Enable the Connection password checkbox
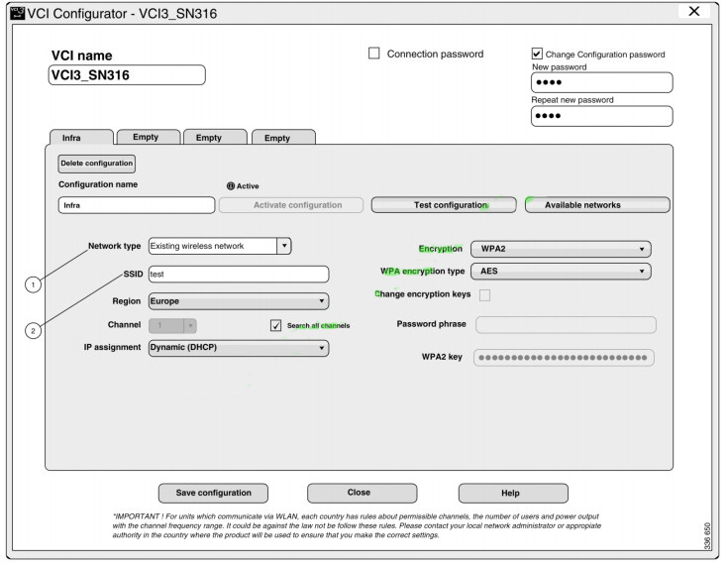This screenshot has width=728, height=564. pyautogui.click(x=373, y=53)
